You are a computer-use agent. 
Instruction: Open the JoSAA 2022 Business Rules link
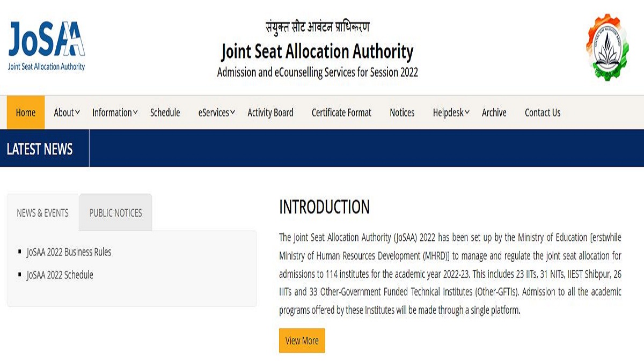point(69,252)
